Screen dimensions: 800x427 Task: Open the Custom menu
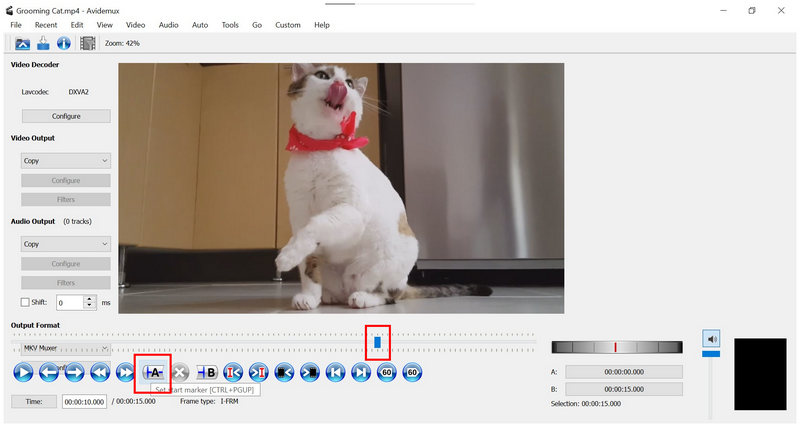click(288, 24)
